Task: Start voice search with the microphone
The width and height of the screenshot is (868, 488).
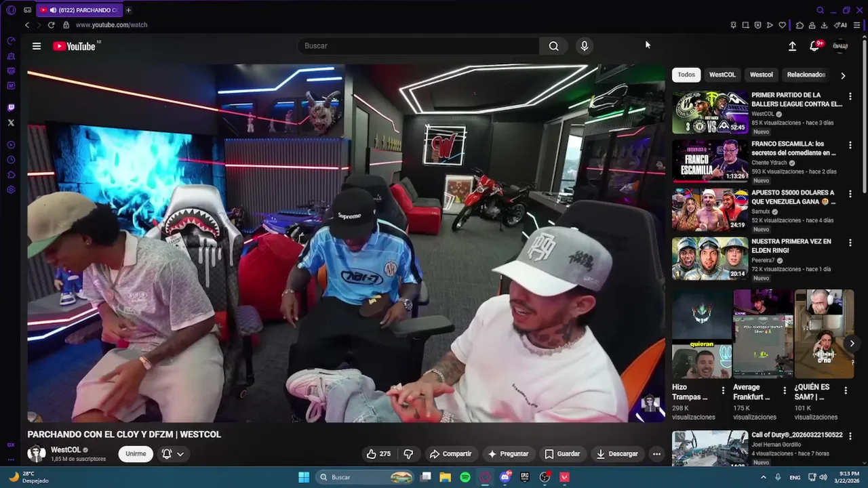Action: click(585, 46)
